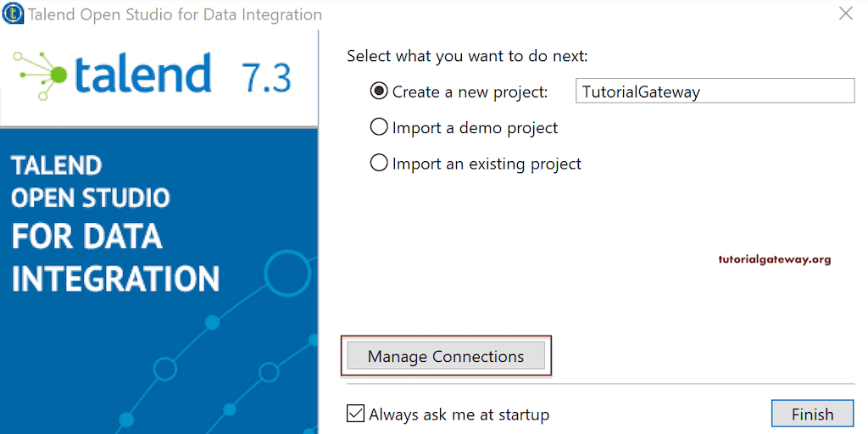Click the TutorialGateway project name field
868x434 pixels.
click(715, 92)
